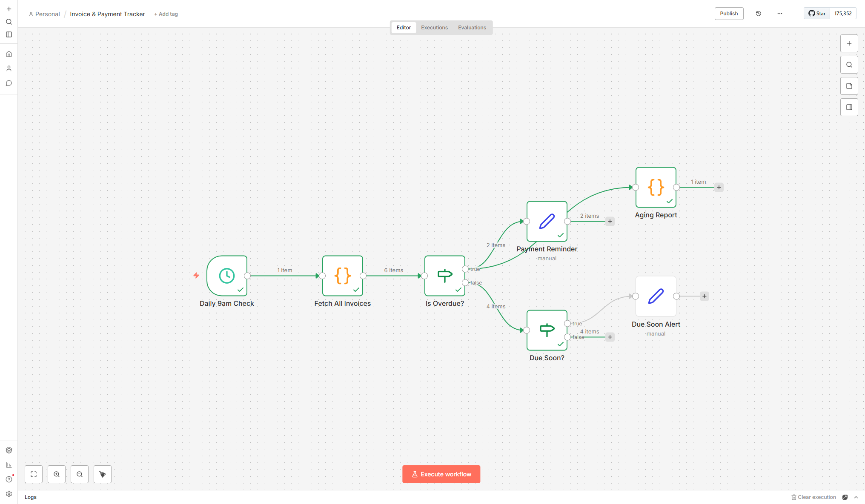Open the Insights bar chart icon
This screenshot has width=865, height=504.
(9, 464)
